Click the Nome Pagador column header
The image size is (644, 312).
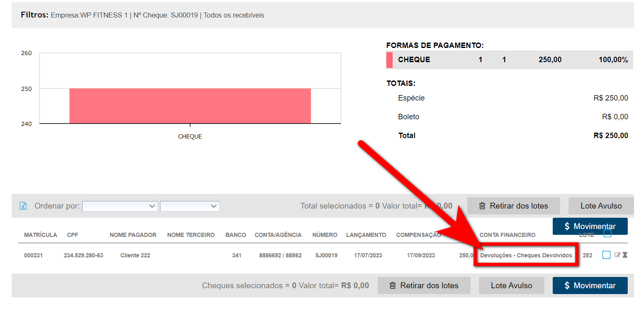133,235
